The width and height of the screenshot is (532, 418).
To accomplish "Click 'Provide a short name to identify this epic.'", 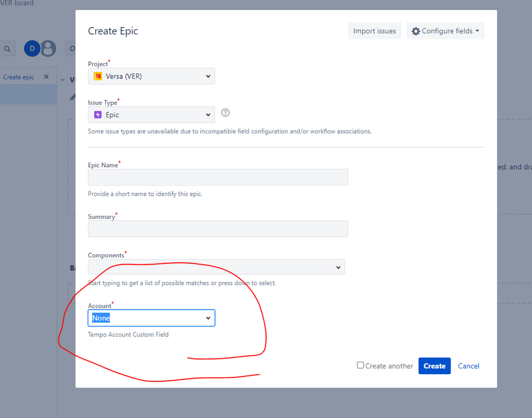I will (x=145, y=194).
